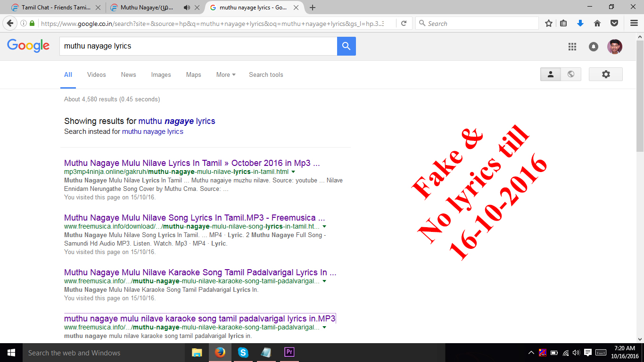The width and height of the screenshot is (644, 362).
Task: Open search settings gear icon
Action: pyautogui.click(x=606, y=74)
